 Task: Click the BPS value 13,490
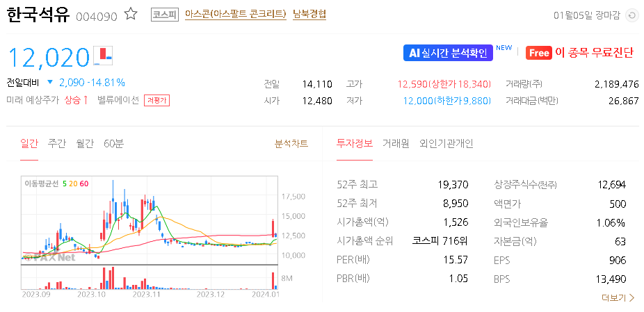coord(611,279)
